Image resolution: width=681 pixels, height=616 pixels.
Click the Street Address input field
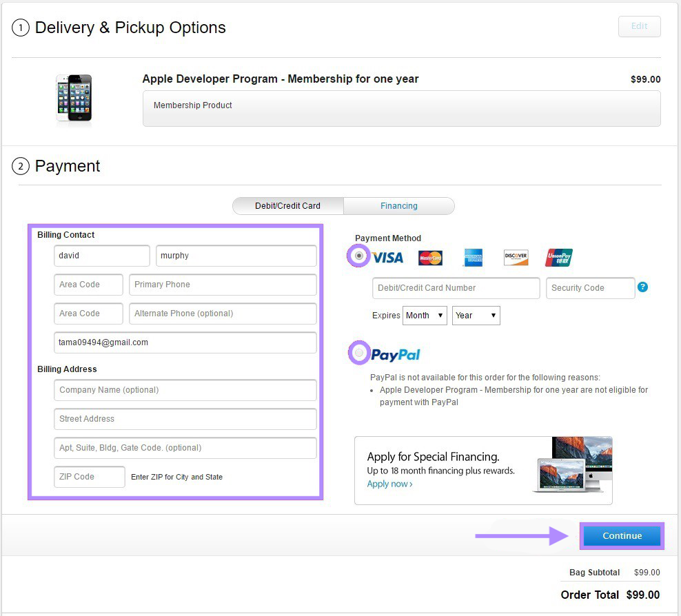185,419
